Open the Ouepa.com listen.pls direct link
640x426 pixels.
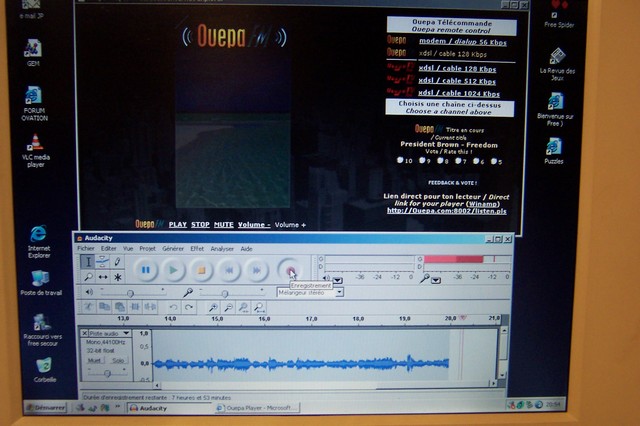click(447, 211)
